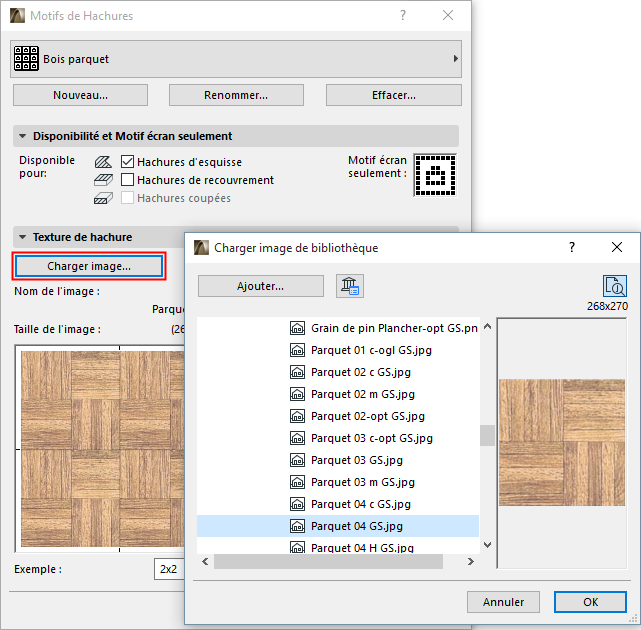
Task: Click the horizontal scroll left arrow
Action: 205,561
